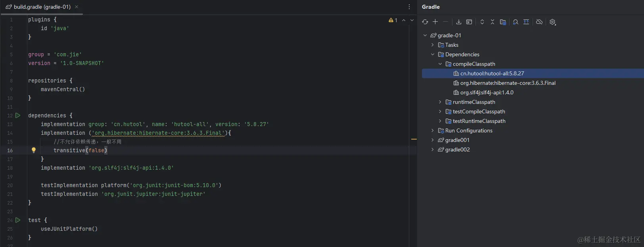The width and height of the screenshot is (644, 247).
Task: Click transitive(false) on line 16
Action: point(80,150)
